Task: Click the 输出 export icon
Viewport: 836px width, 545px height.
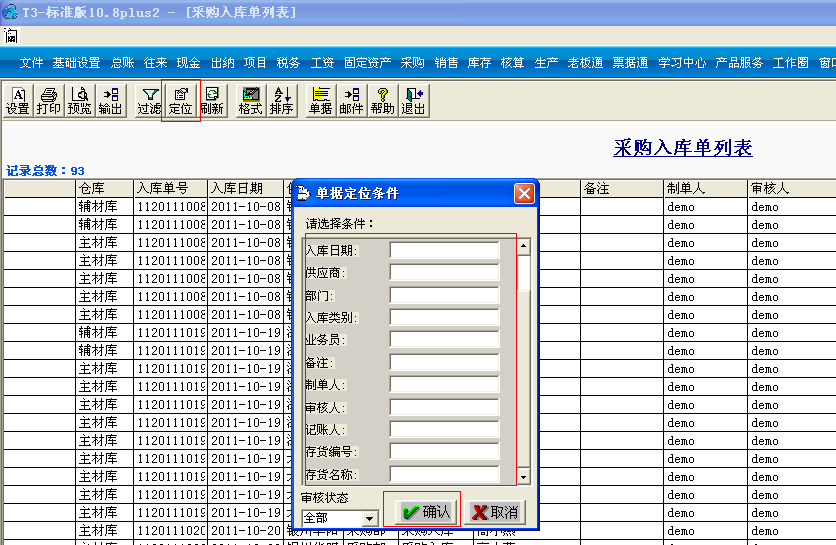Action: click(111, 101)
